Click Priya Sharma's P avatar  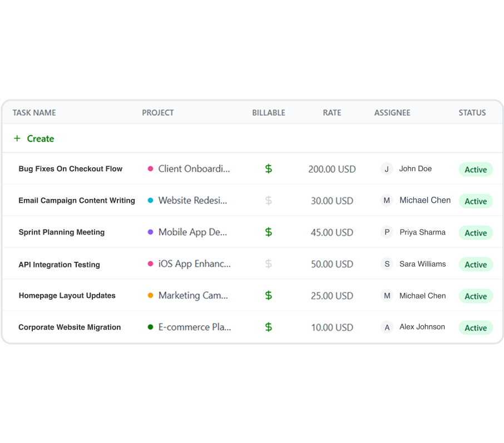[x=387, y=232]
